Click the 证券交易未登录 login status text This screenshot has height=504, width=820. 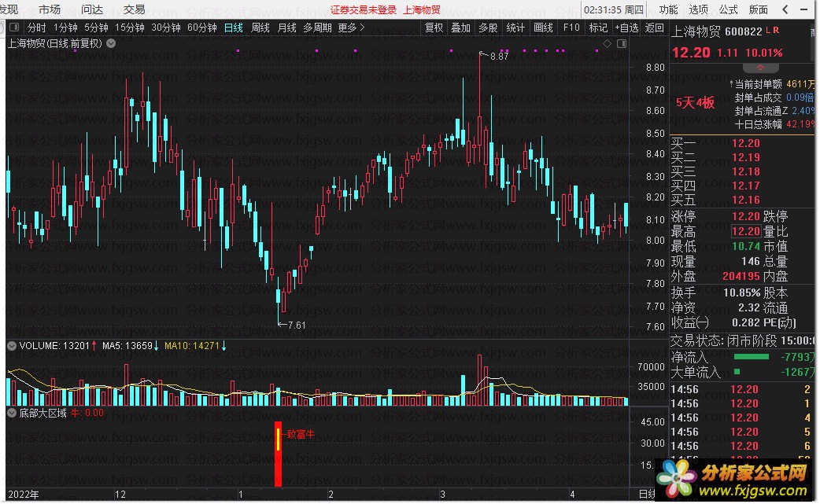coord(363,10)
